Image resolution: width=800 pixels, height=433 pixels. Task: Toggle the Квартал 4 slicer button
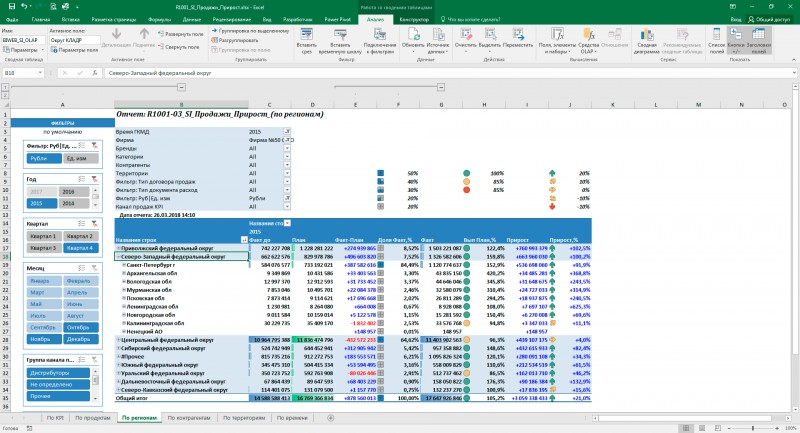(81, 248)
